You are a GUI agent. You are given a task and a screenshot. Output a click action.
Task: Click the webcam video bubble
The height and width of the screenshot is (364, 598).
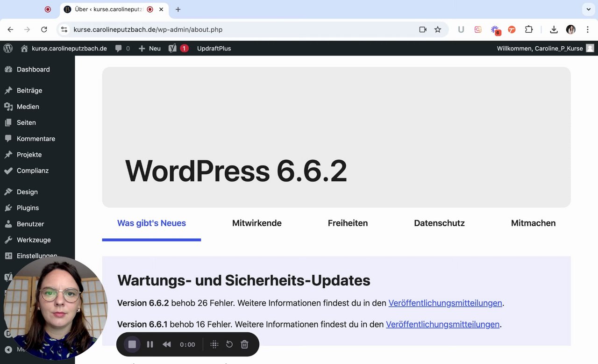click(55, 308)
